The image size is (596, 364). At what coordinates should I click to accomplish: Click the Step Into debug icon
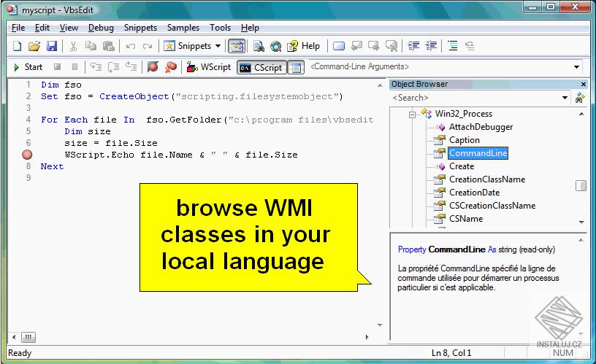96,67
